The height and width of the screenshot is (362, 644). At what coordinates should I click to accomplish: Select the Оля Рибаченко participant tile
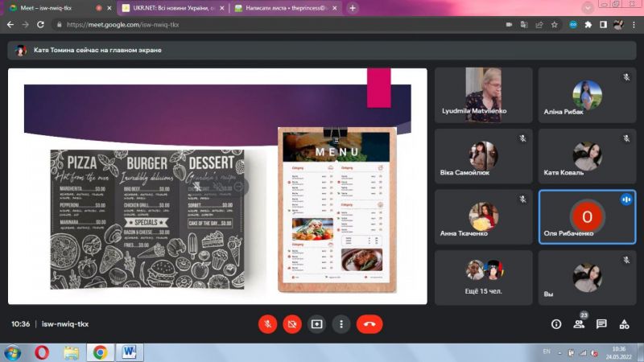tap(588, 216)
